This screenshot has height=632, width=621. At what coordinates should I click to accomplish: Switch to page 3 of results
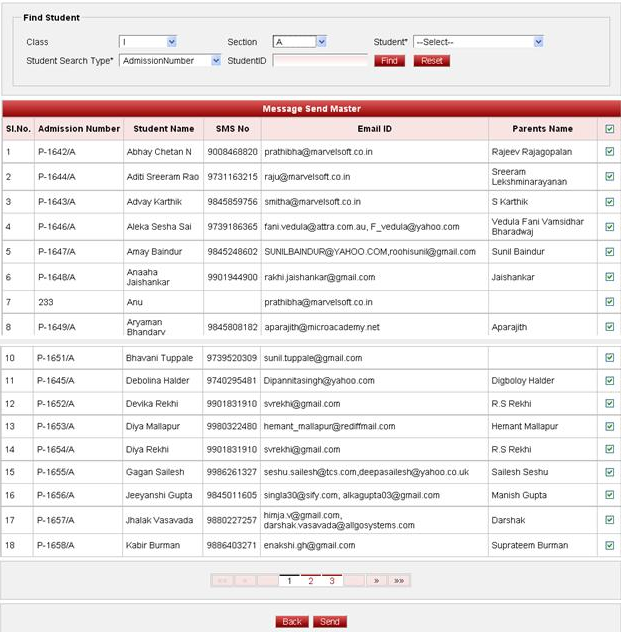[332, 580]
